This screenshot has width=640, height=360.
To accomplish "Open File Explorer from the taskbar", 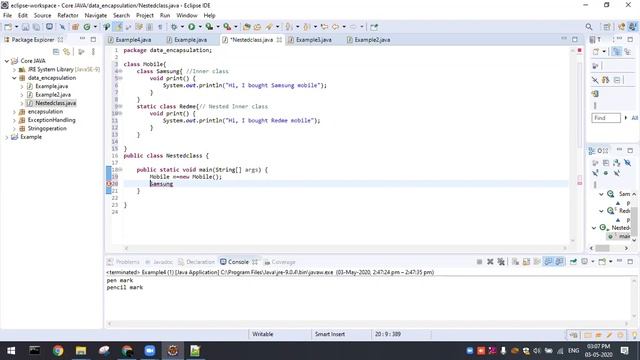I will tap(81, 351).
